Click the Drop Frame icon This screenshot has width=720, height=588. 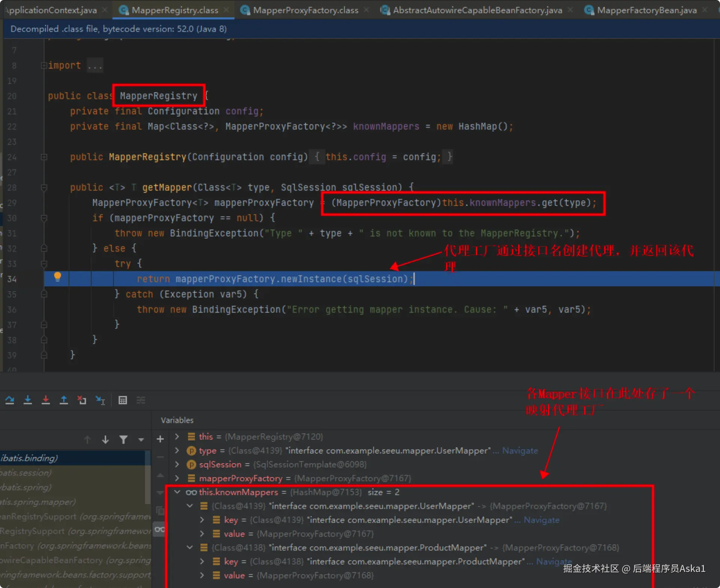(82, 400)
